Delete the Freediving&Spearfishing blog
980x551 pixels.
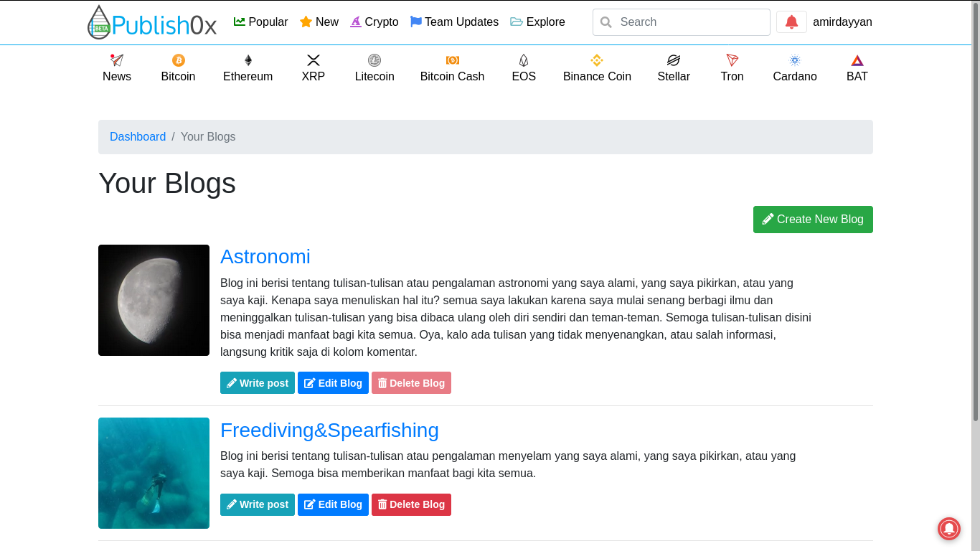(x=411, y=505)
